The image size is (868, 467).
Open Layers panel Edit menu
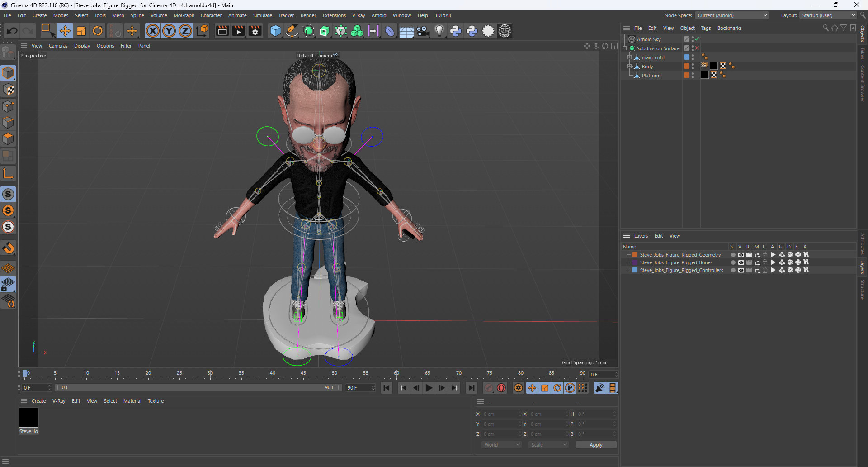(x=659, y=236)
